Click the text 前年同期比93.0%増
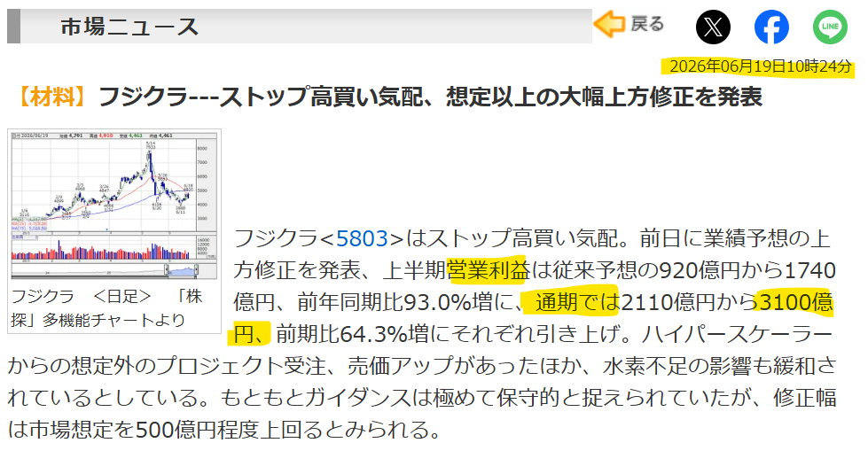The image size is (868, 474). [395, 302]
